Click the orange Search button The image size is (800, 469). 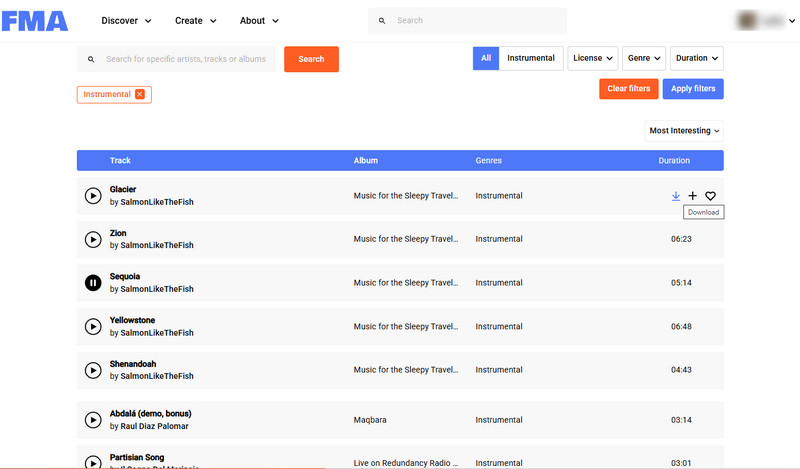(311, 59)
